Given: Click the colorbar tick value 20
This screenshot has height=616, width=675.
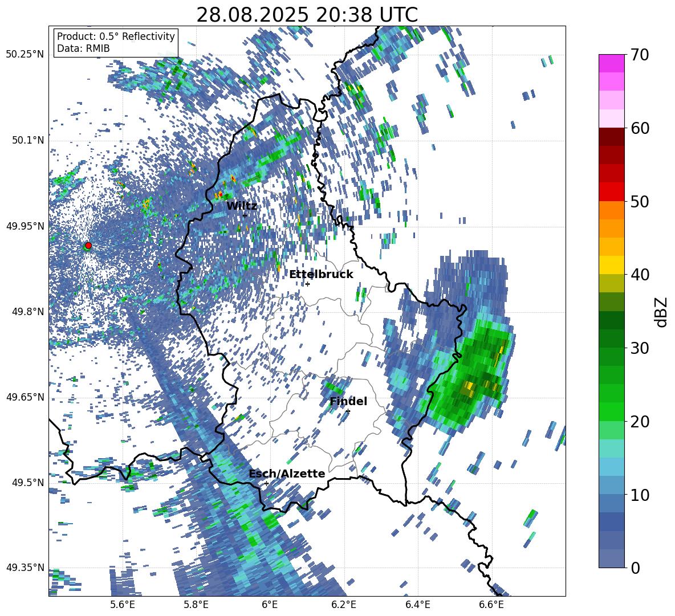Looking at the screenshot, I should (640, 421).
